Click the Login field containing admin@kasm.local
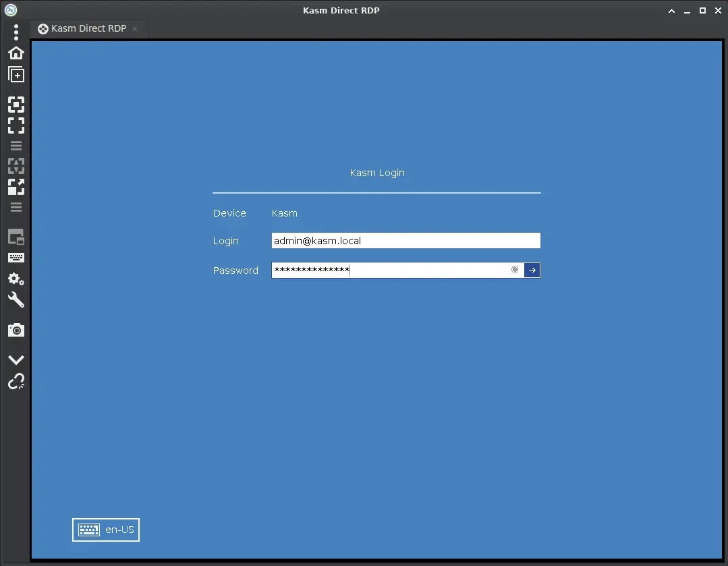 click(405, 241)
